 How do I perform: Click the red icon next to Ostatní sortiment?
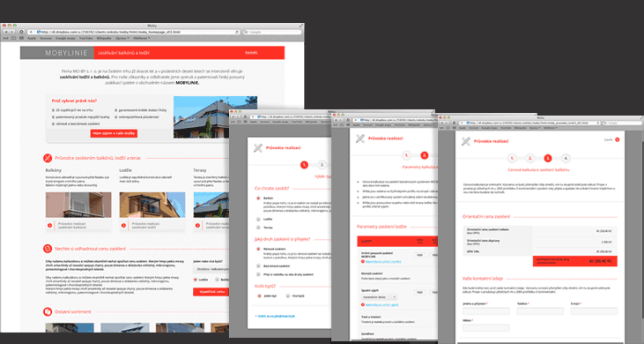point(48,311)
